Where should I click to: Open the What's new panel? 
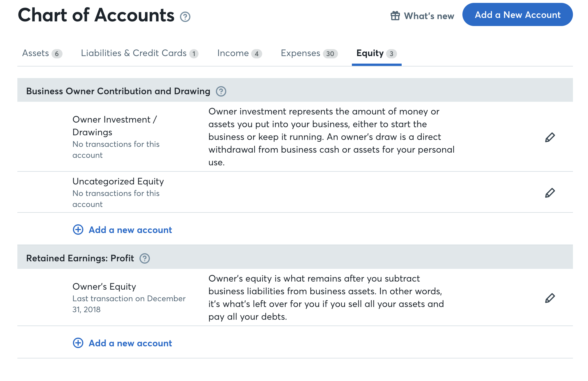[x=429, y=16]
